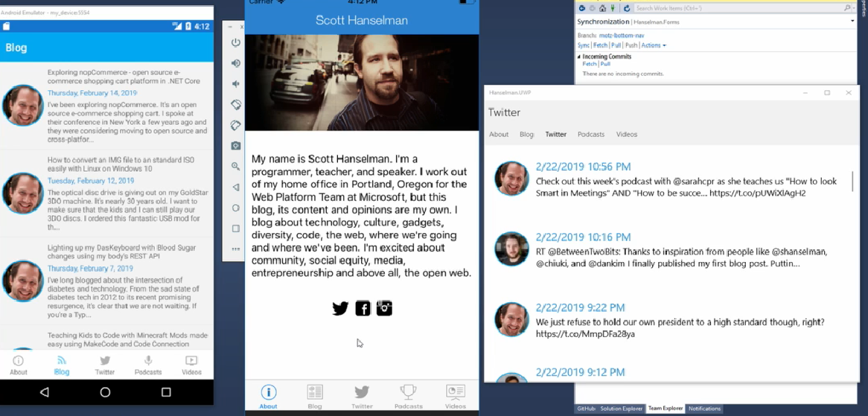The height and width of the screenshot is (416, 868).
Task: Select the Android app Blog tab
Action: (x=62, y=365)
